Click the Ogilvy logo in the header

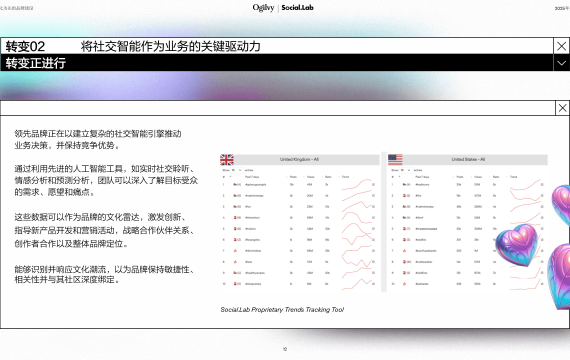pyautogui.click(x=263, y=8)
